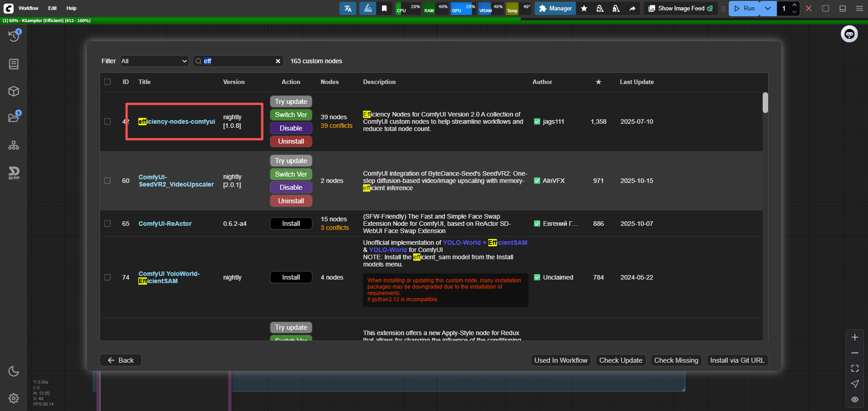Cancel current run with red X
The height and width of the screenshot is (411, 868).
click(809, 8)
